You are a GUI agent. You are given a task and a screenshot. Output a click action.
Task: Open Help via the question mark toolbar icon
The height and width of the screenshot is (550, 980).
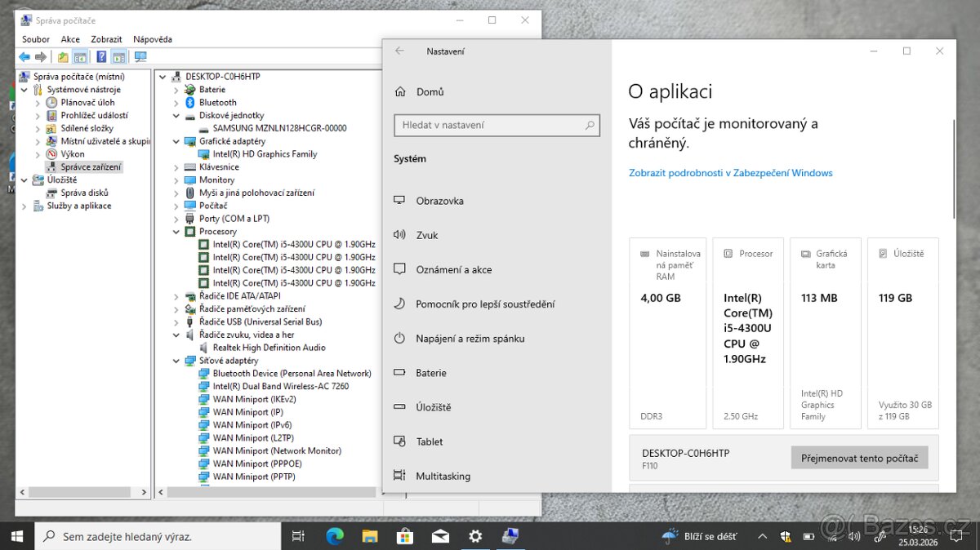pos(101,56)
